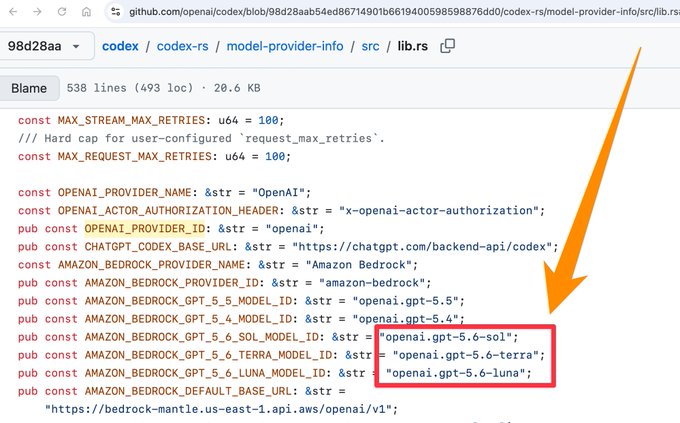Go forward with the browser forward arrow
Viewport: 680px width, 423px height.
point(37,12)
